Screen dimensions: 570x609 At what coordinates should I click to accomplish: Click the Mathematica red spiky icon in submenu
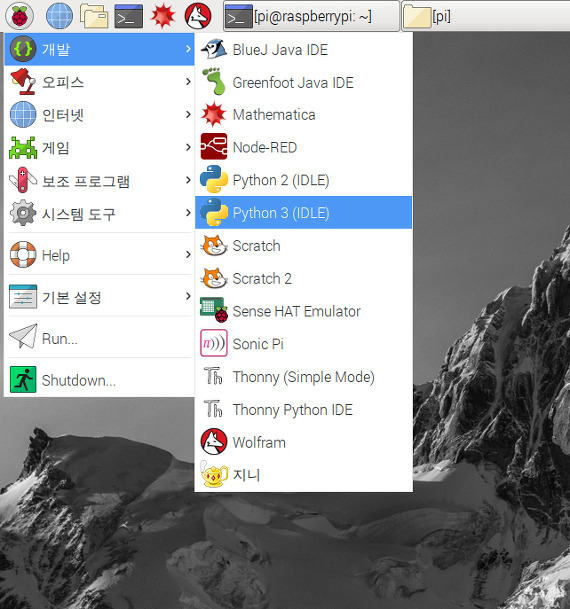[x=213, y=115]
